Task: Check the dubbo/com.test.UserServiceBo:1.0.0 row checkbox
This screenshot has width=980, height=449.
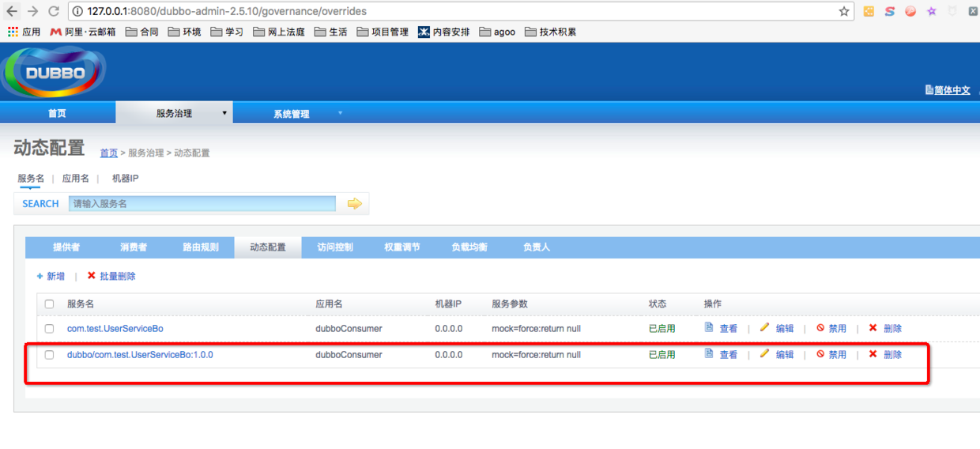Action: pos(50,355)
